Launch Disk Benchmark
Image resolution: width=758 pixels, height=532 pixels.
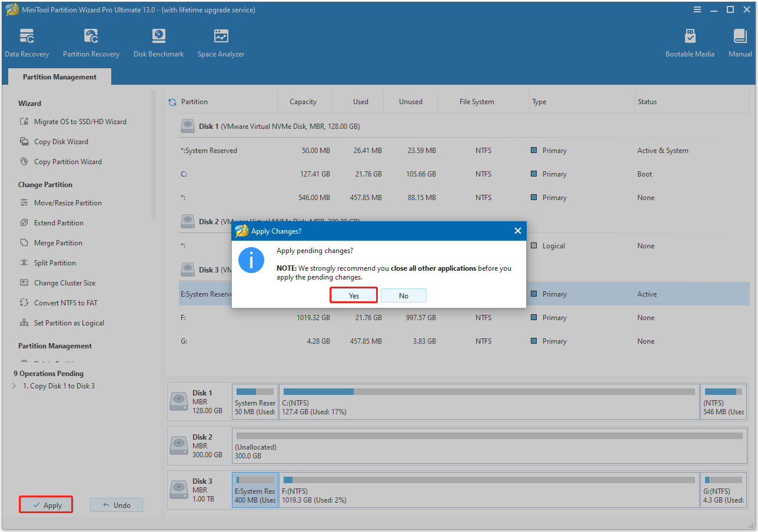(x=158, y=41)
